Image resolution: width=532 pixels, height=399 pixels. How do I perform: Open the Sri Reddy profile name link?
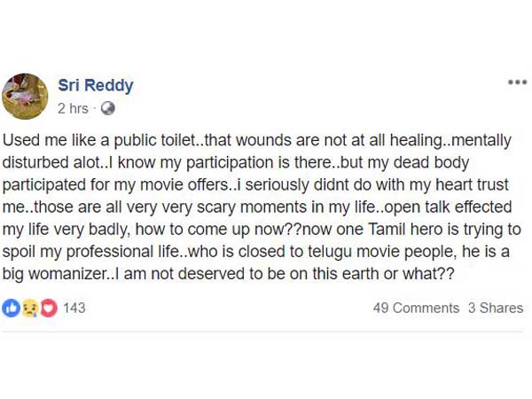click(x=96, y=85)
